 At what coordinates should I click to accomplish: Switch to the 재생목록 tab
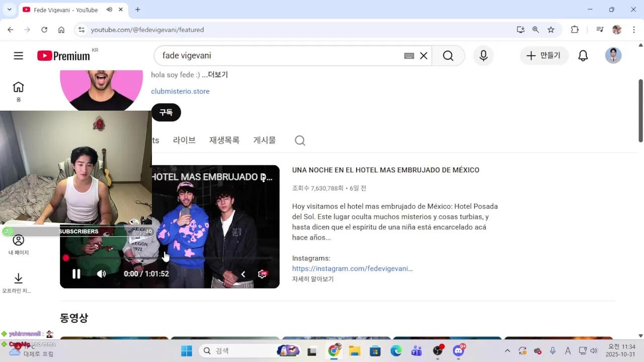pyautogui.click(x=224, y=140)
